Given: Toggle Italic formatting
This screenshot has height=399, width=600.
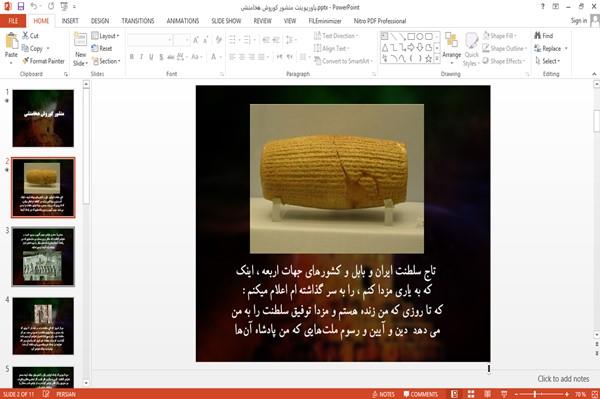Looking at the screenshot, I should pyautogui.click(x=141, y=57).
